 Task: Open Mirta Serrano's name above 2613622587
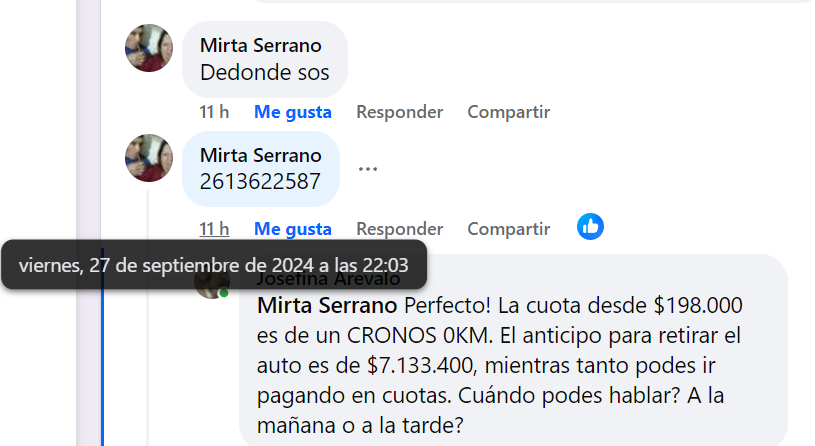[x=260, y=155]
